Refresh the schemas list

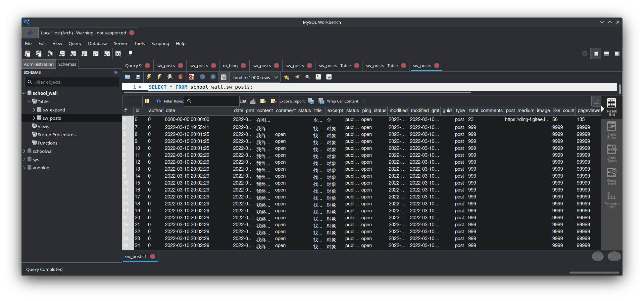tap(116, 72)
